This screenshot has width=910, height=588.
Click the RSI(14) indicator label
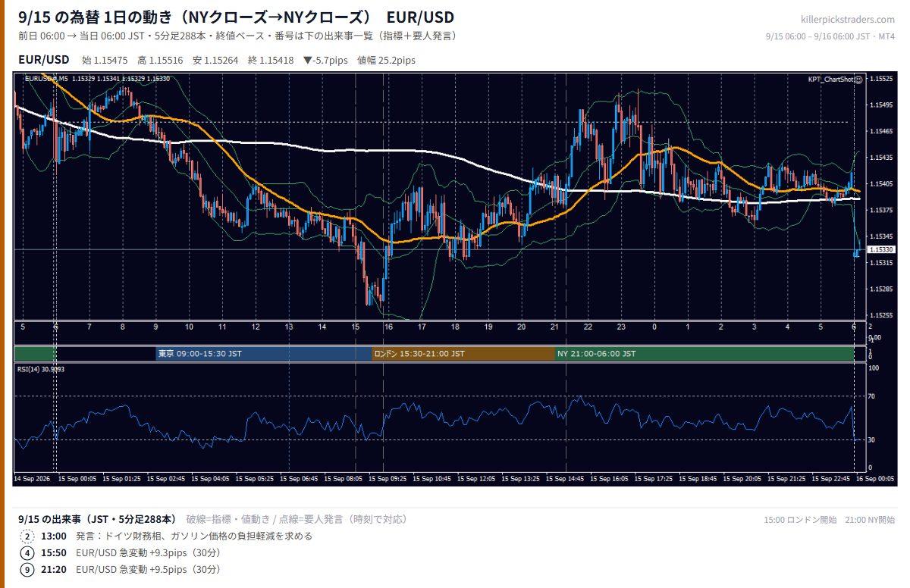click(x=41, y=369)
